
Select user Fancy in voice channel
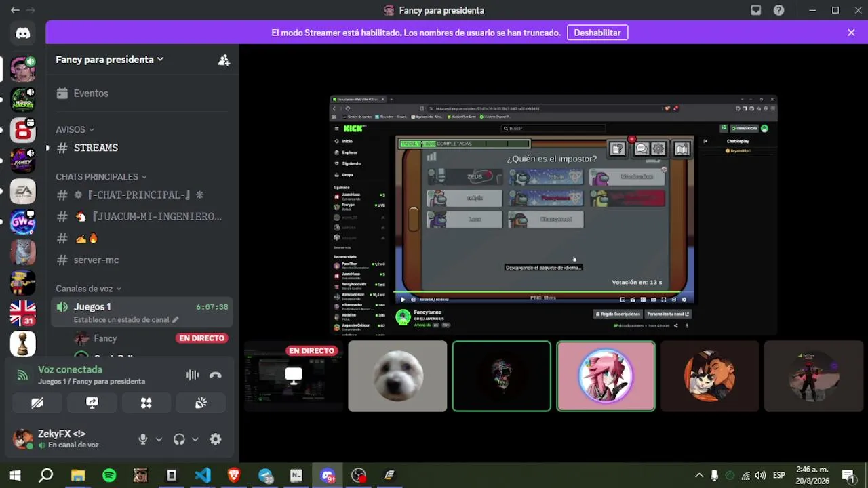[x=105, y=338]
